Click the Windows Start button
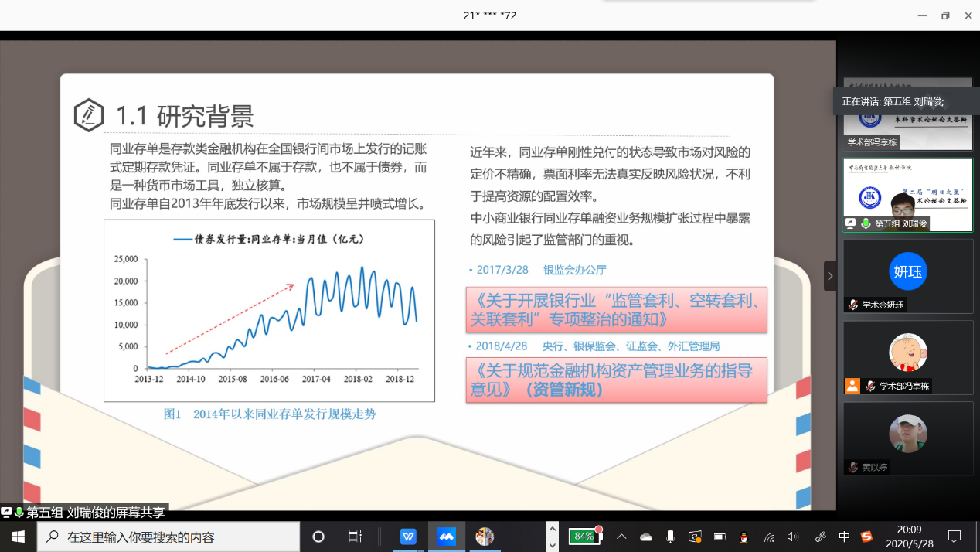980x552 pixels. (19, 537)
